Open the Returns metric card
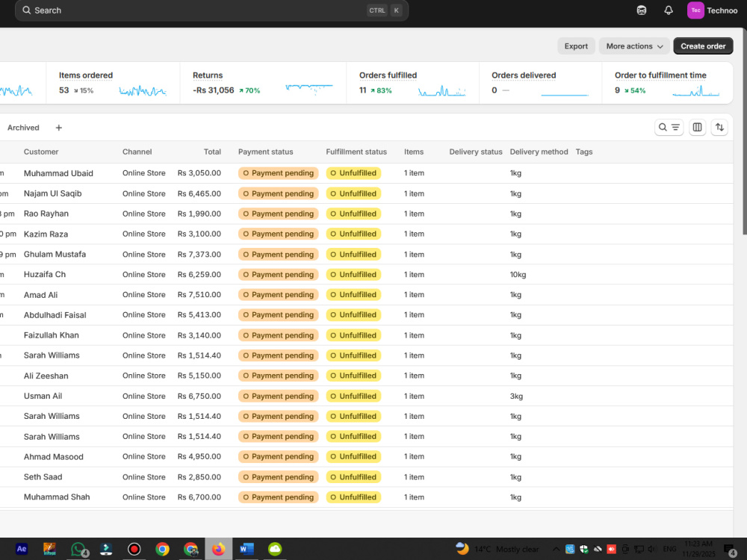Viewport: 747px width, 560px height. tap(263, 83)
